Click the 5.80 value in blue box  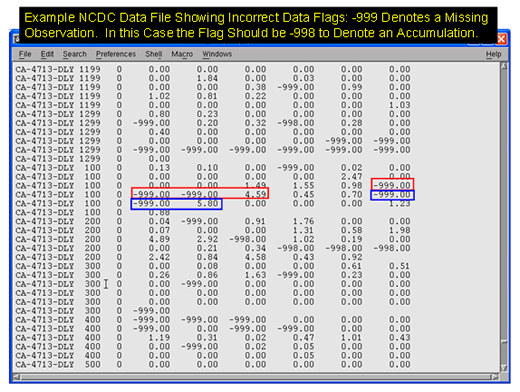(207, 203)
